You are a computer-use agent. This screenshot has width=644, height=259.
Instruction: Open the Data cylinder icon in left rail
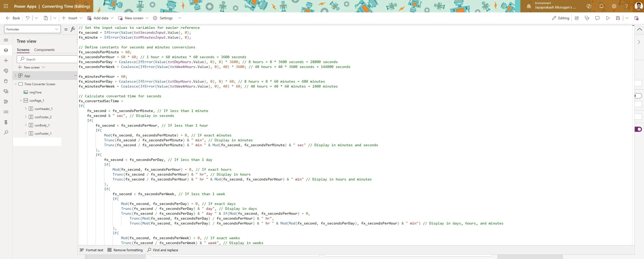tap(6, 81)
